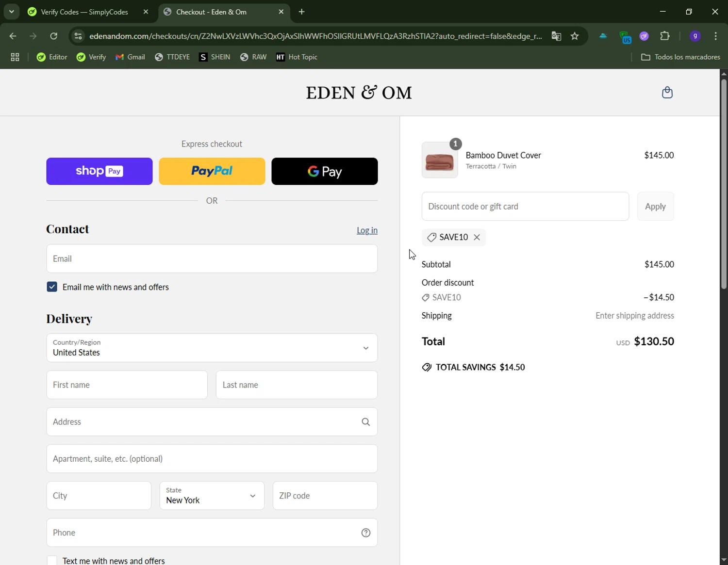Image resolution: width=728 pixels, height=565 pixels.
Task: Click the green US extension icon
Action: [625, 36]
